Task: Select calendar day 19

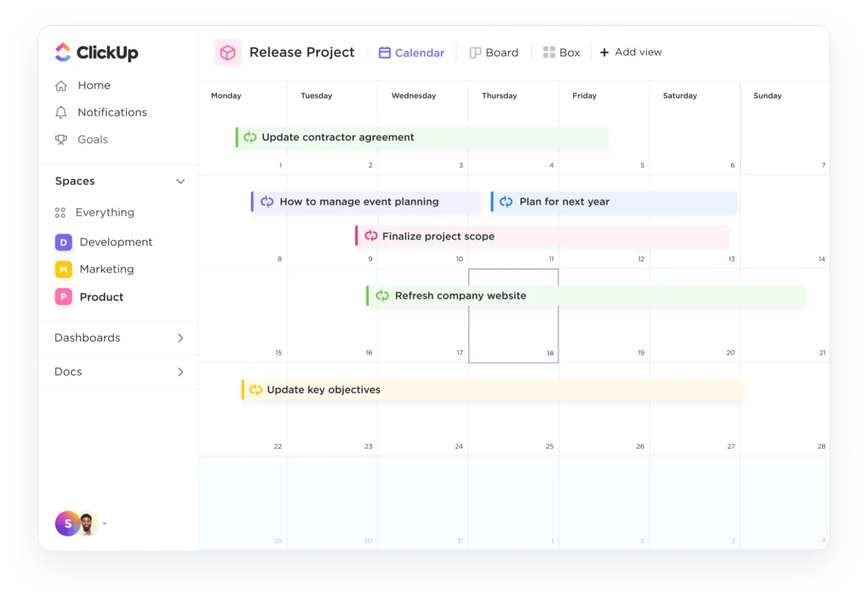Action: [604, 316]
